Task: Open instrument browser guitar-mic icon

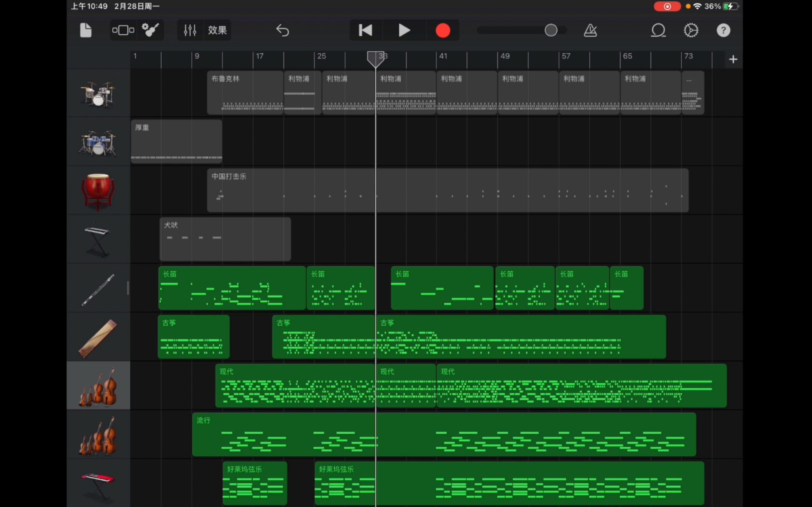Action: [x=150, y=30]
